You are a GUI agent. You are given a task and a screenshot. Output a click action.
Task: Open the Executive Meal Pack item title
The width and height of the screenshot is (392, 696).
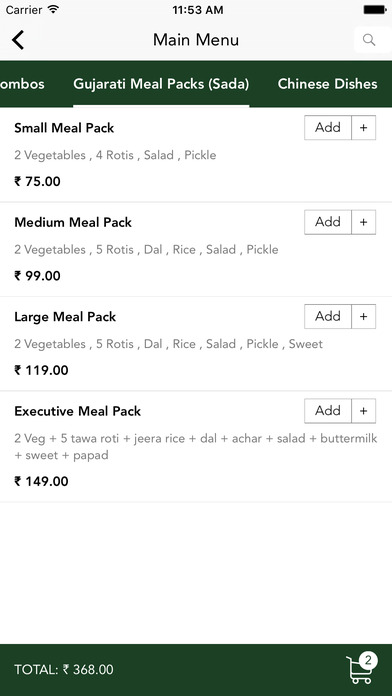click(78, 411)
